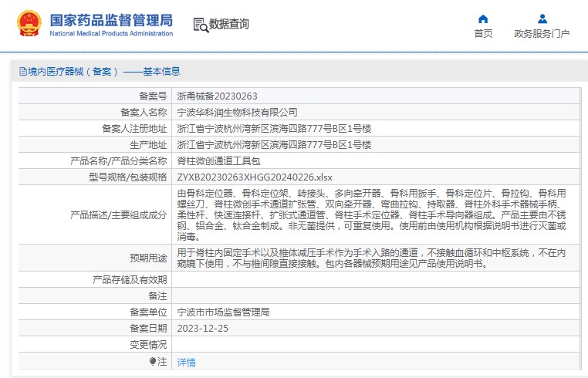The height and width of the screenshot is (378, 588).
Task: Click 生产地址 address value cell
Action: (x=375, y=145)
